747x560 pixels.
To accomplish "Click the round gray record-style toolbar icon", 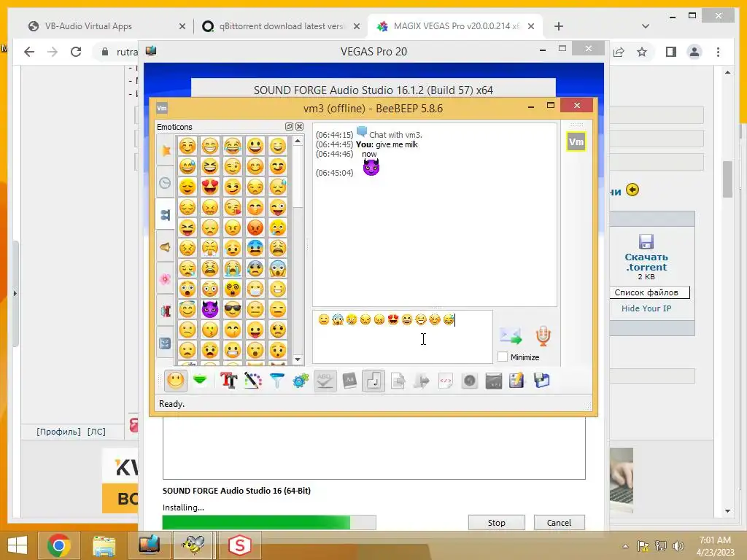I will (x=470, y=381).
